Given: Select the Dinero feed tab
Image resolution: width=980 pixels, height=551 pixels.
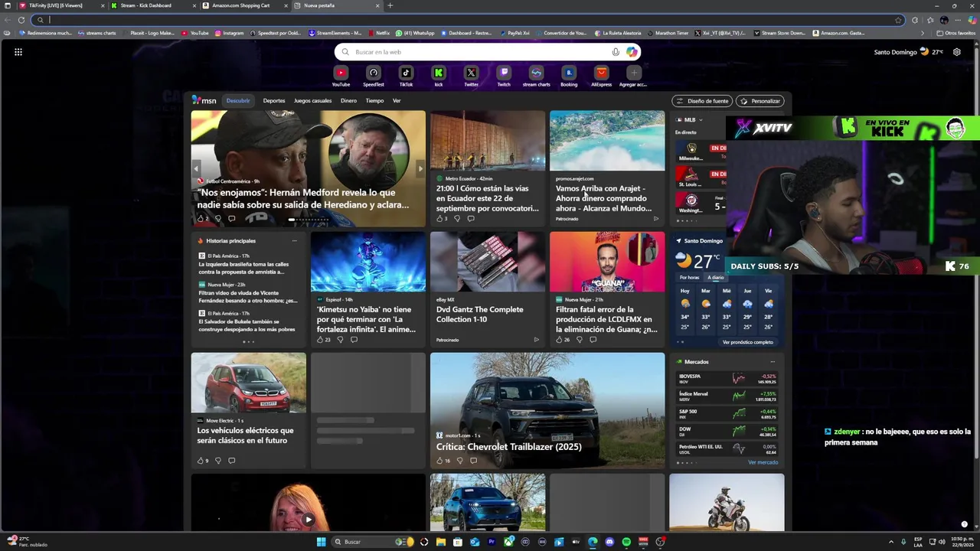Looking at the screenshot, I should pyautogui.click(x=348, y=101).
